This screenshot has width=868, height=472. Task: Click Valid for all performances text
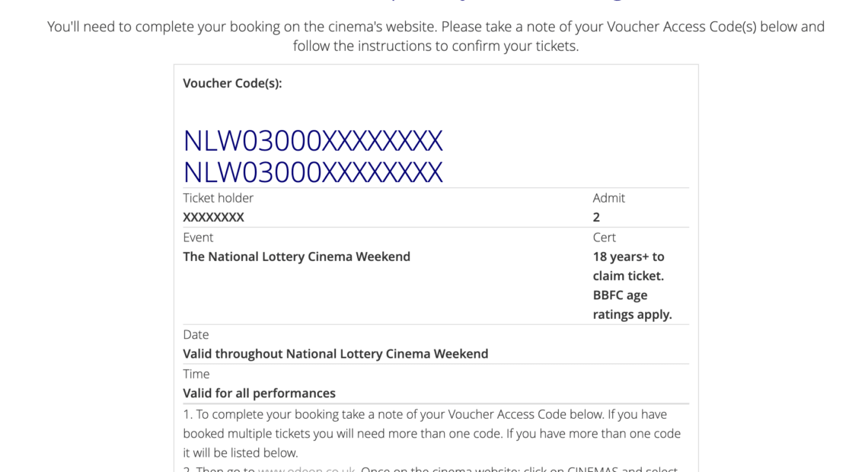click(x=259, y=393)
